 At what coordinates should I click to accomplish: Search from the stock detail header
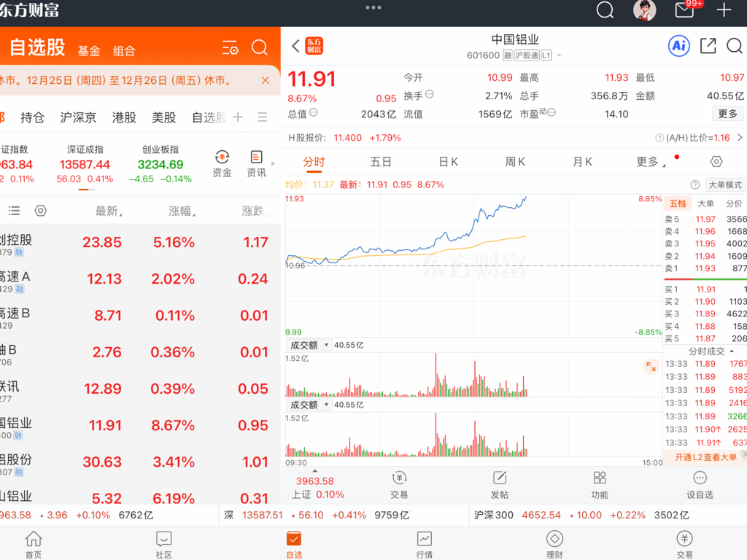click(x=734, y=46)
